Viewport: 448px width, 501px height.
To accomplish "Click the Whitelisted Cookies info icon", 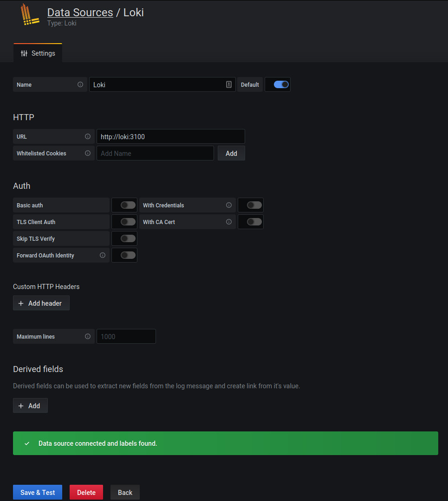I will 88,153.
